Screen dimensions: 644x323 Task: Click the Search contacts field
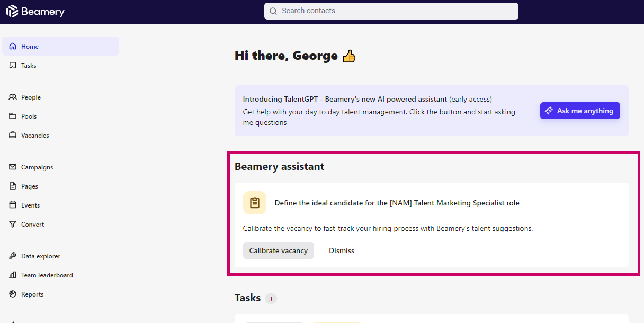(x=391, y=11)
